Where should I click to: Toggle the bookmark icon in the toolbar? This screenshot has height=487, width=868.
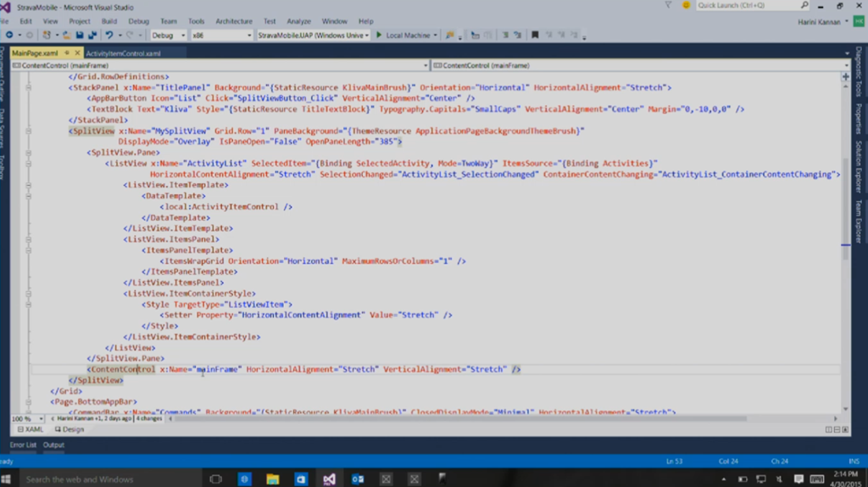(535, 35)
